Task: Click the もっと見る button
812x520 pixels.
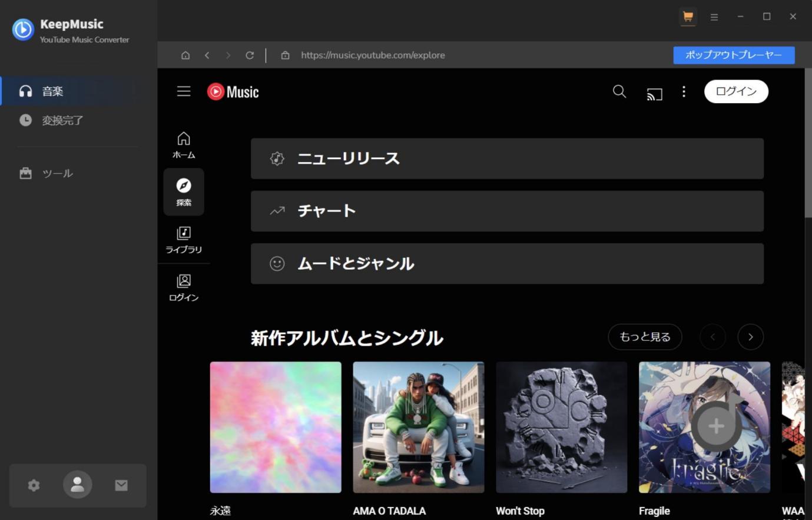Action: [645, 337]
